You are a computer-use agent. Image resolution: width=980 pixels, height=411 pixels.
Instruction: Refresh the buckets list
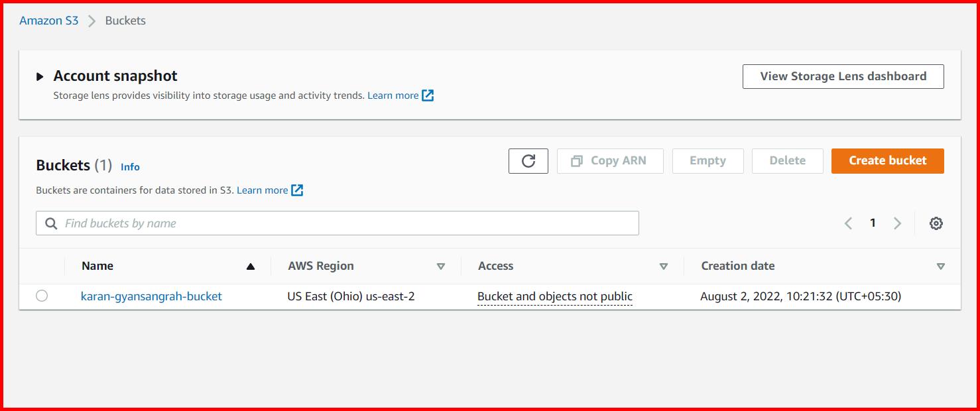click(x=528, y=160)
